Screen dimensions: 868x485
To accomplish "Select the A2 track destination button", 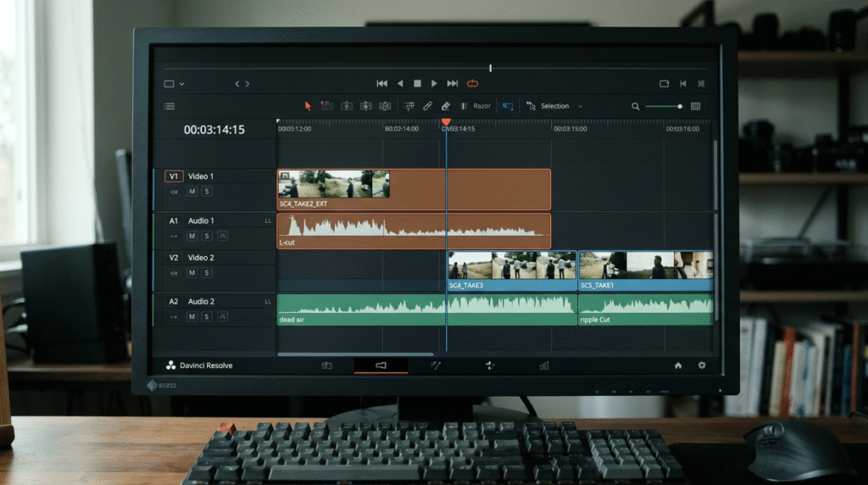I will [x=174, y=301].
